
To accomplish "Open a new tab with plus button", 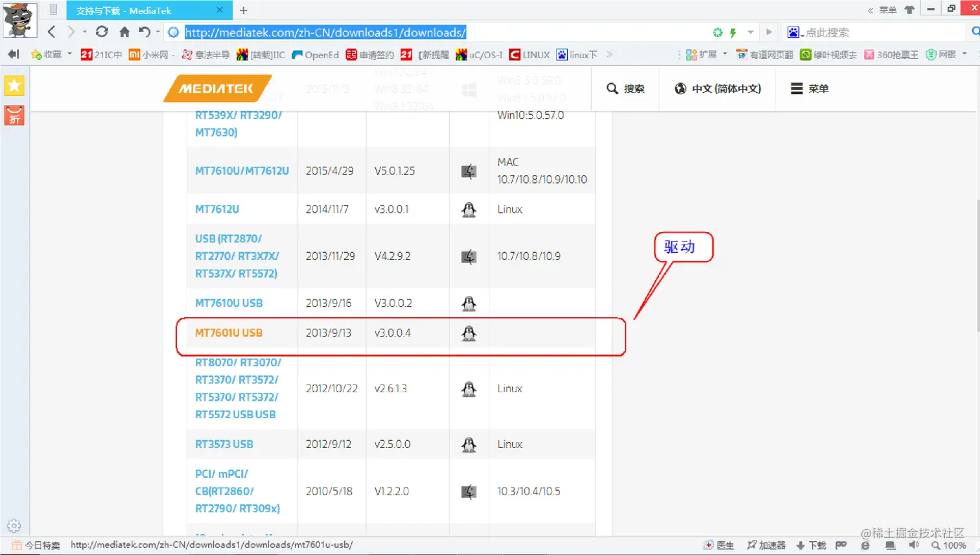I will [x=244, y=10].
